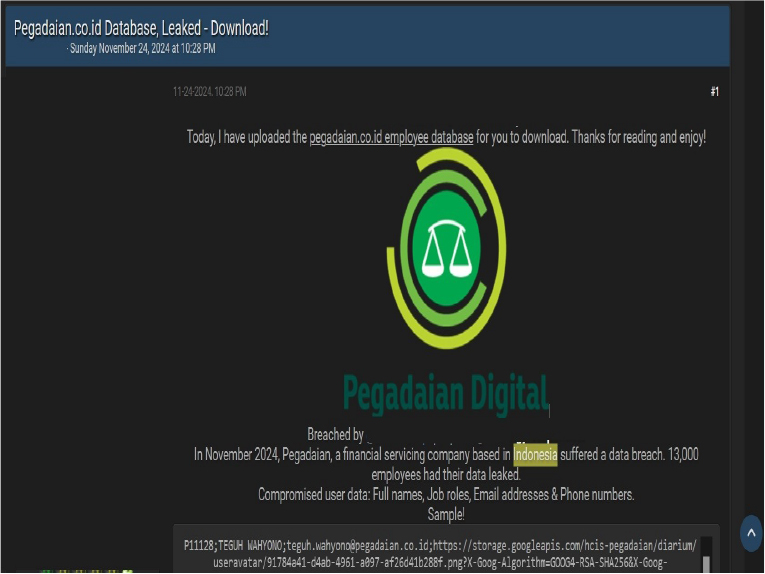The height and width of the screenshot is (574, 765).
Task: Click the highlighted word Indonesia
Action: tap(535, 455)
